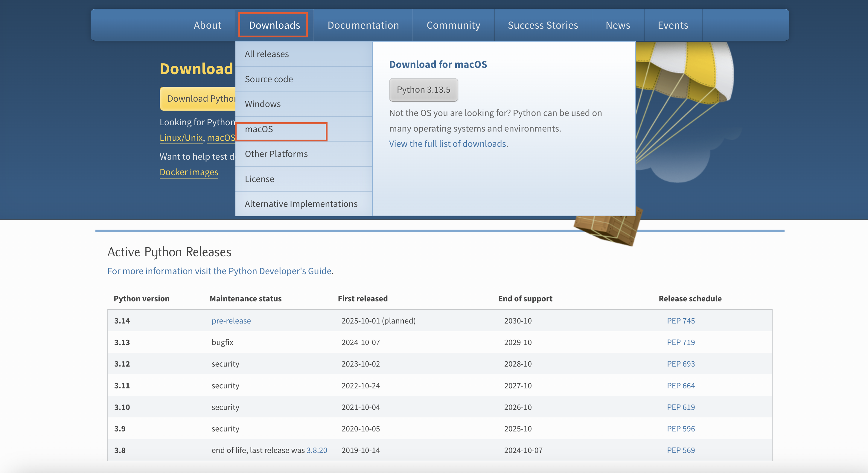Click the Active Python Releases heading
This screenshot has width=868, height=473.
169,252
